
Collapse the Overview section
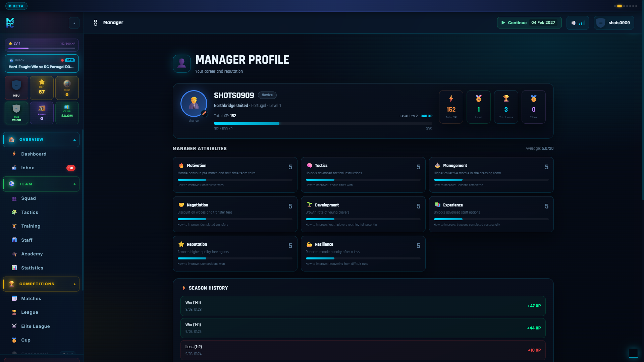(x=41, y=139)
